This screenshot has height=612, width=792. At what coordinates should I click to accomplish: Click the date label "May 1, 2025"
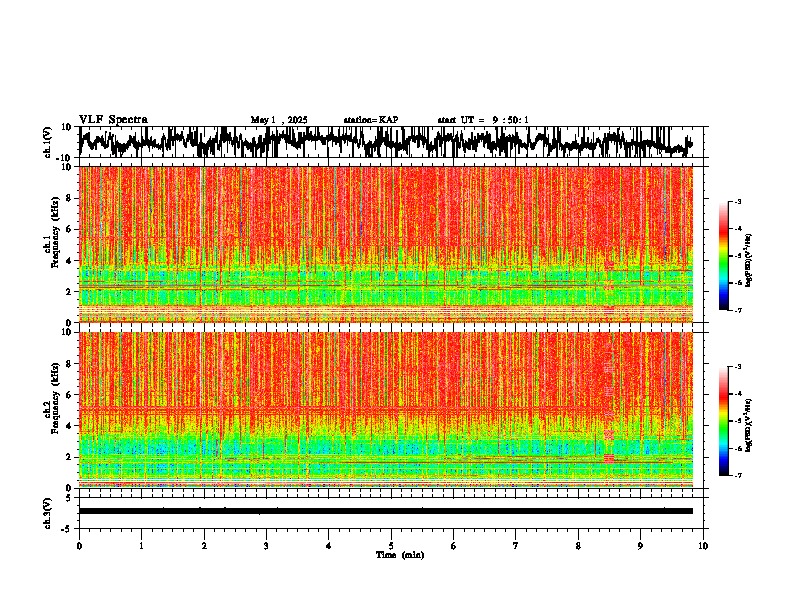point(279,120)
